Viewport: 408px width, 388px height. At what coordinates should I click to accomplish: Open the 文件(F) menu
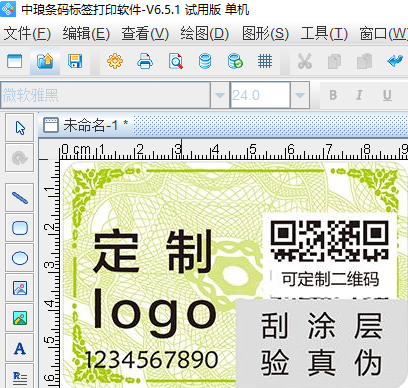(x=27, y=34)
